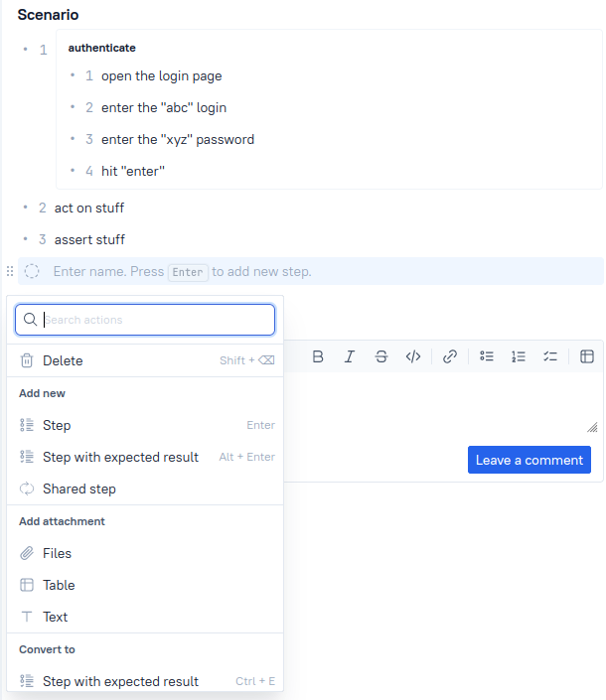Insert a hyperlink in the comment

coord(450,356)
